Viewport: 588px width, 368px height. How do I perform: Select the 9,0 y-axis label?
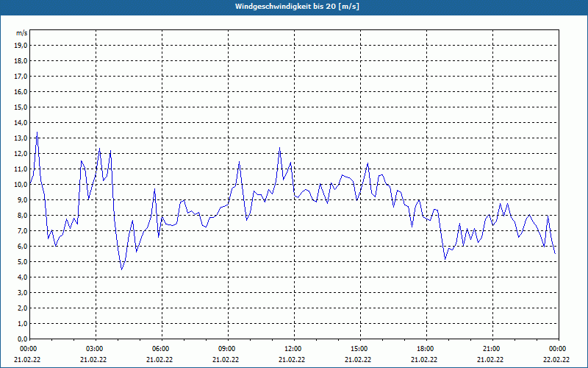23,199
